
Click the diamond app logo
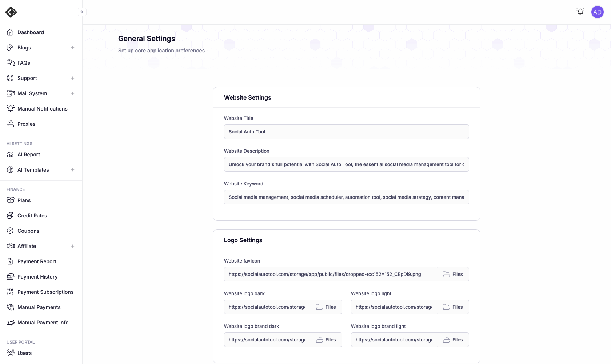11,12
